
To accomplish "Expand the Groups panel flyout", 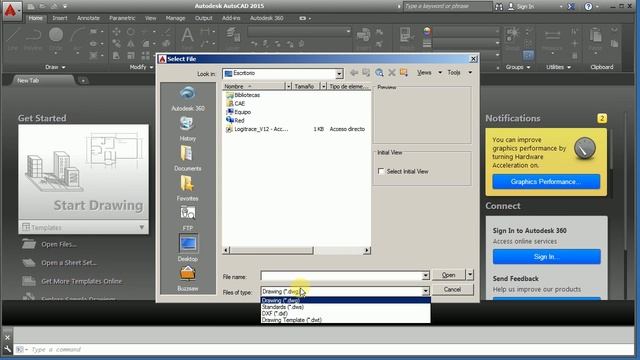I will [518, 67].
